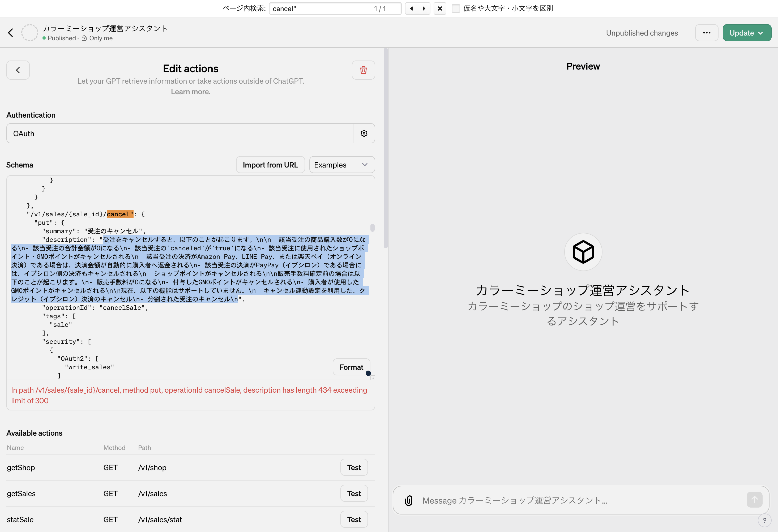This screenshot has width=778, height=532.
Task: Click the Learn more link
Action: click(190, 91)
